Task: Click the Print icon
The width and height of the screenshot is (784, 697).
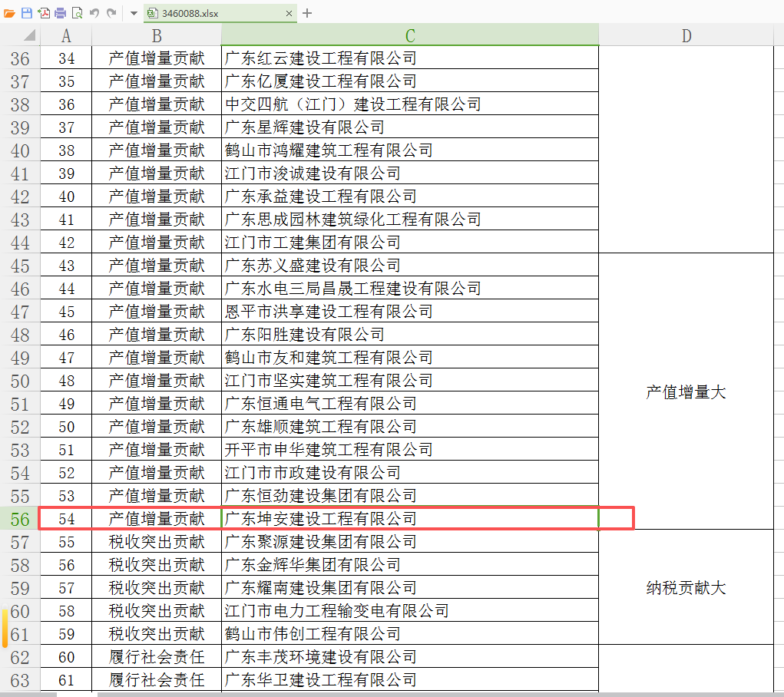Action: [x=60, y=13]
